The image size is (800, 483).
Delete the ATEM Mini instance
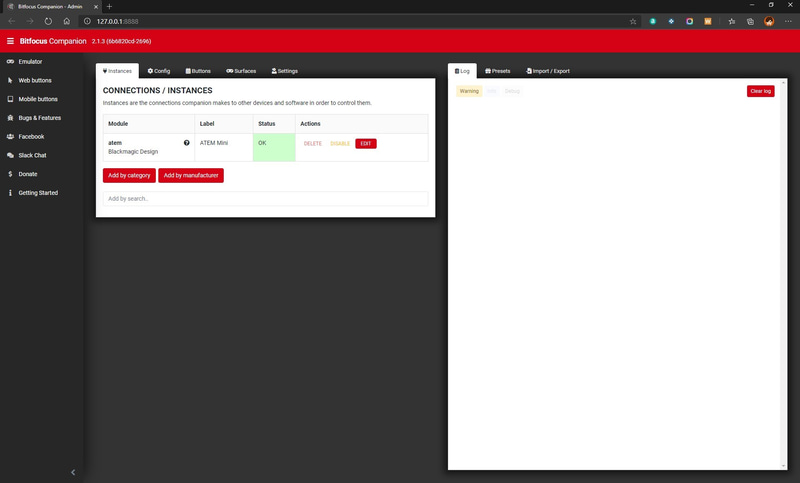pyautogui.click(x=313, y=144)
